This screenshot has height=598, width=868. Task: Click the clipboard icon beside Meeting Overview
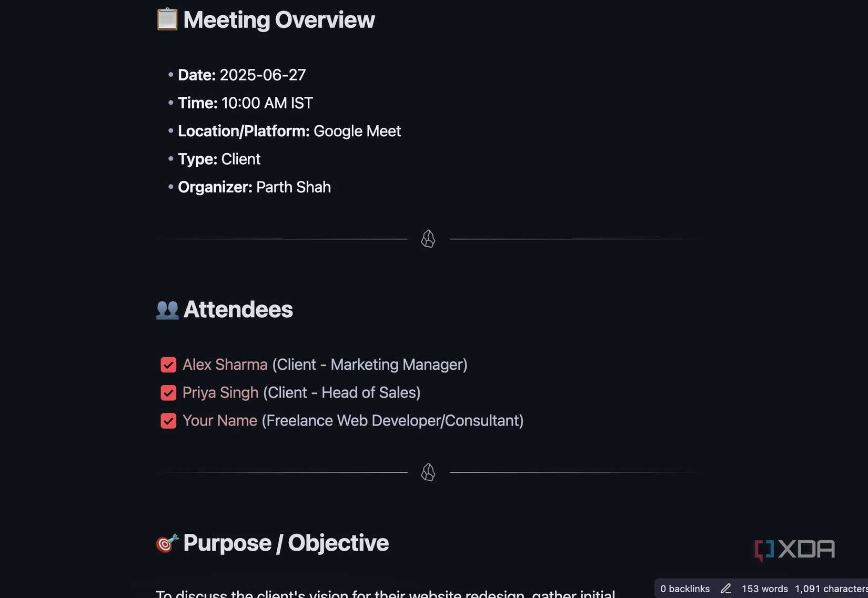point(167,19)
